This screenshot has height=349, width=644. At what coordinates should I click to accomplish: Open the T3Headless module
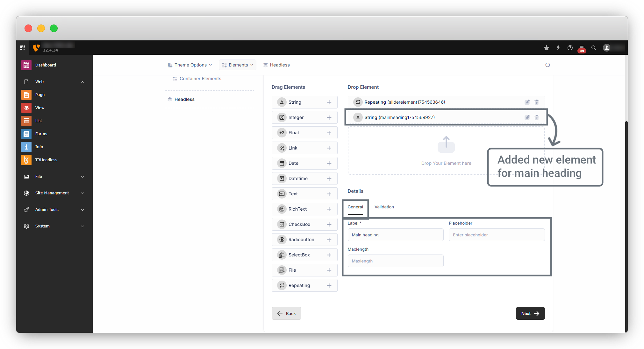click(46, 160)
